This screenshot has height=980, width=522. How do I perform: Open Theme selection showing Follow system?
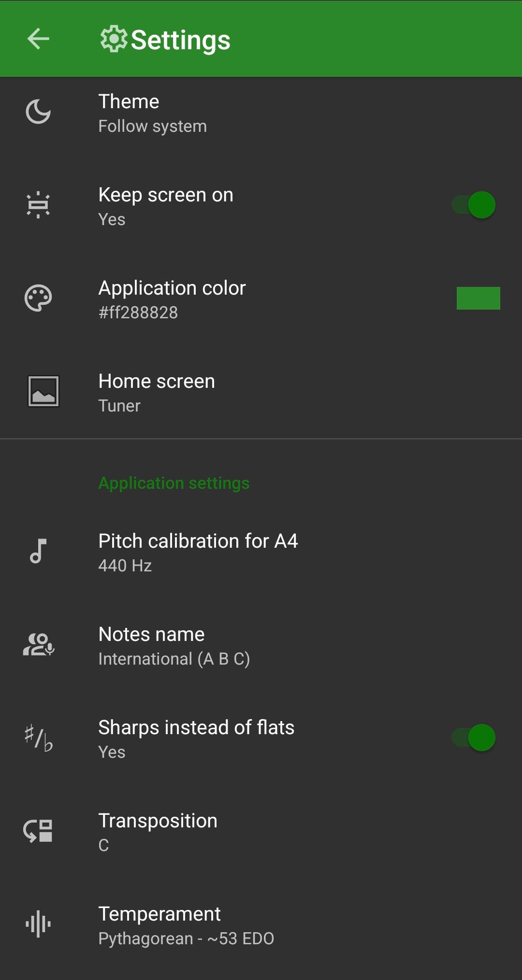[153, 114]
